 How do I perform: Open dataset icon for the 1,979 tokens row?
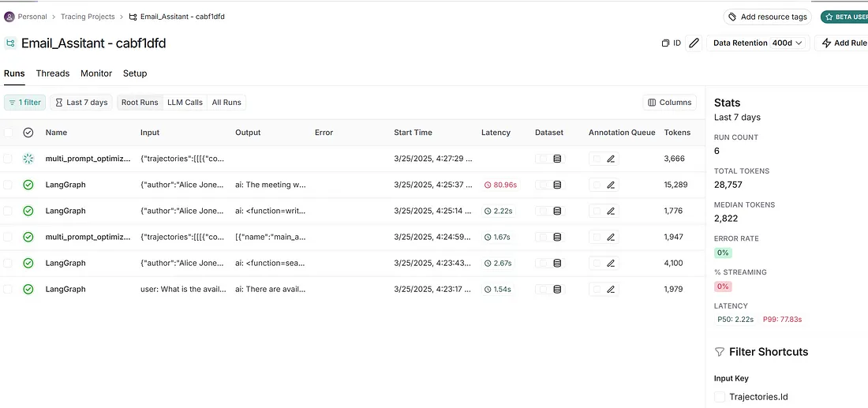pyautogui.click(x=557, y=289)
